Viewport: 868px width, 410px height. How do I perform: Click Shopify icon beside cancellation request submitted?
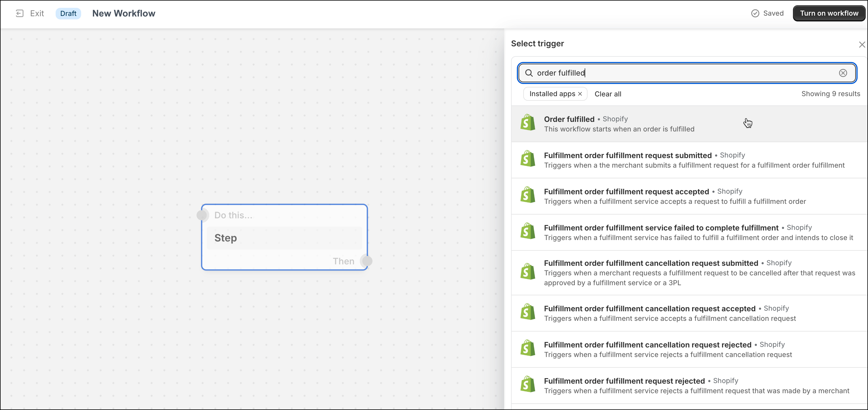(528, 272)
